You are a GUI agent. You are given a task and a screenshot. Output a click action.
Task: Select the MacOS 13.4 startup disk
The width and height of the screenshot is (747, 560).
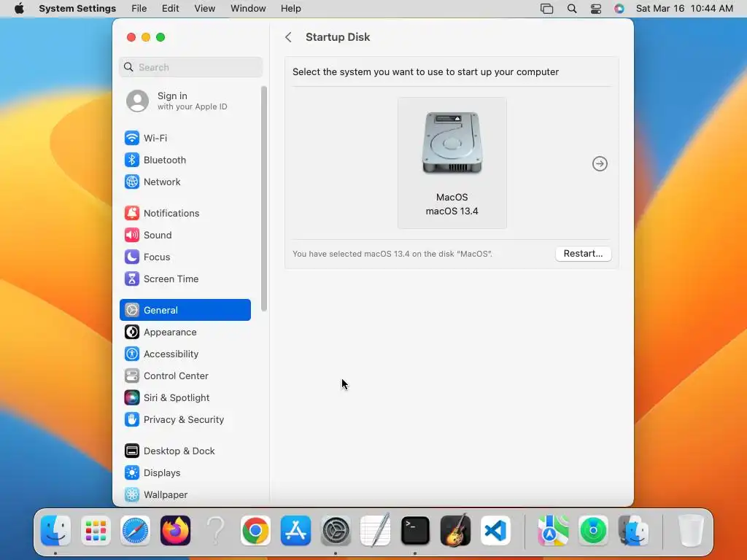tap(452, 163)
